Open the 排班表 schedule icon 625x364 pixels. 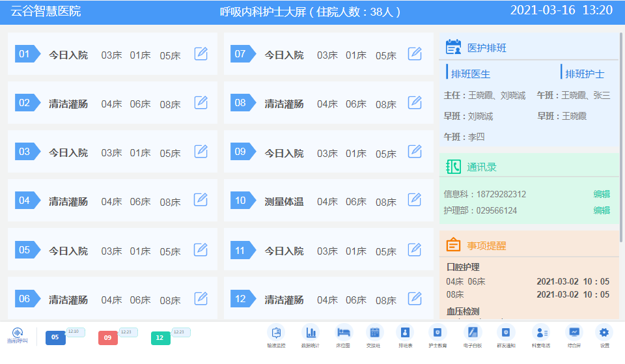point(405,331)
